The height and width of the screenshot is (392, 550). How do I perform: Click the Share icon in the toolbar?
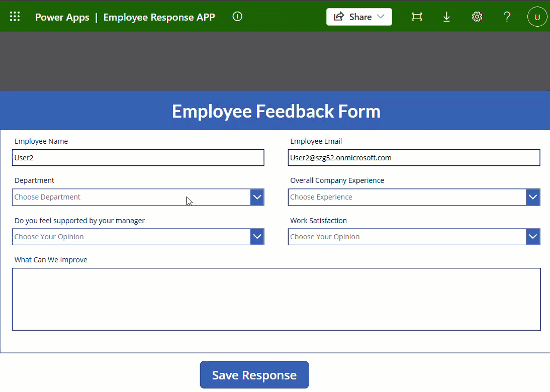(340, 17)
